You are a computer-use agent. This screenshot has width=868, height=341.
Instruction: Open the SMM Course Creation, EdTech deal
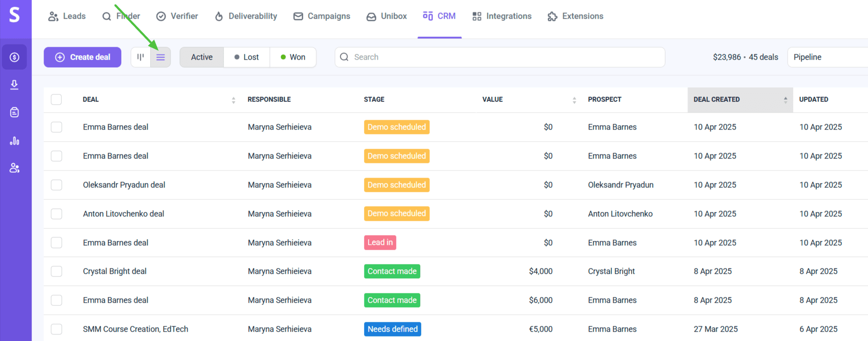tap(135, 329)
